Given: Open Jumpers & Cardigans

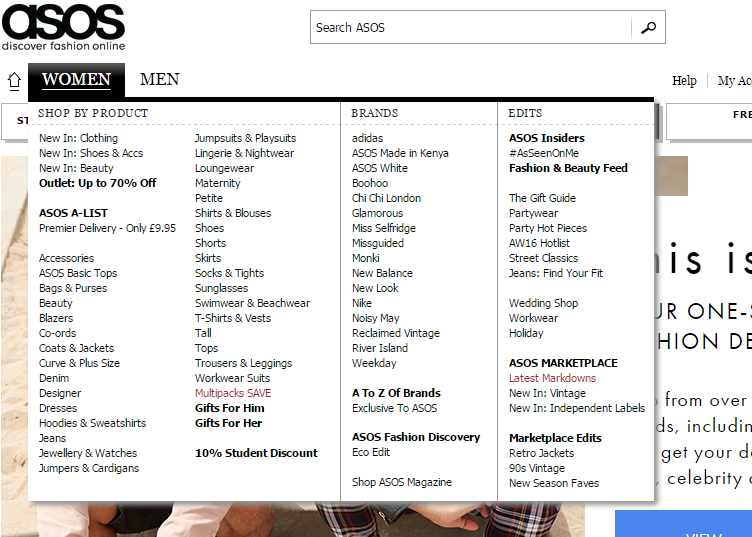Looking at the screenshot, I should pos(89,468).
